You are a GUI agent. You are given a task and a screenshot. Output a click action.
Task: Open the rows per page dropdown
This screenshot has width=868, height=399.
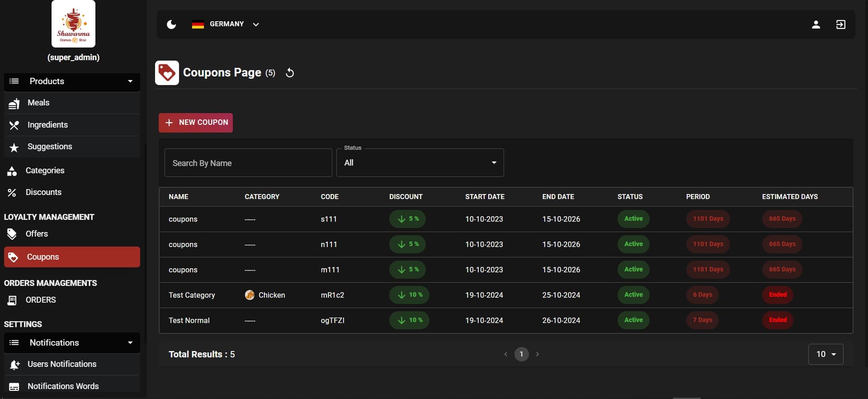point(825,354)
